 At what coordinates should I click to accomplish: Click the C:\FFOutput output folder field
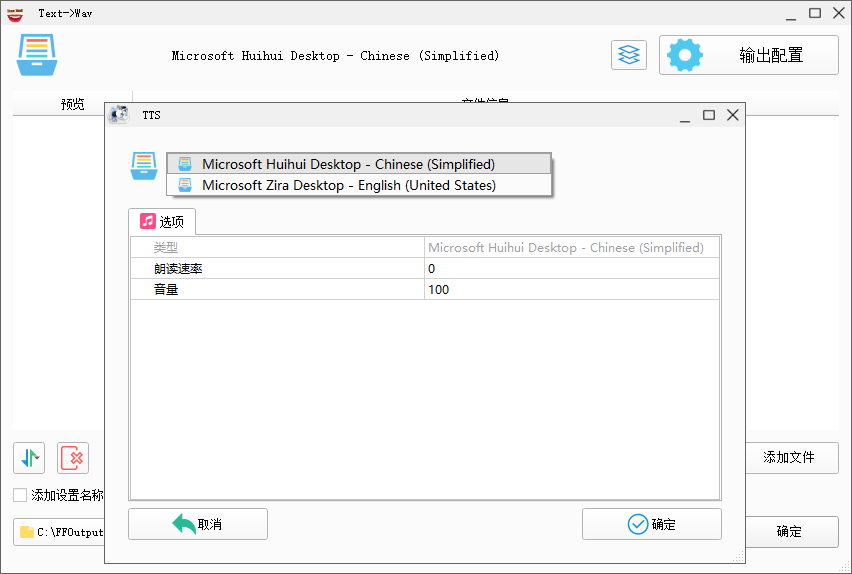[x=59, y=532]
